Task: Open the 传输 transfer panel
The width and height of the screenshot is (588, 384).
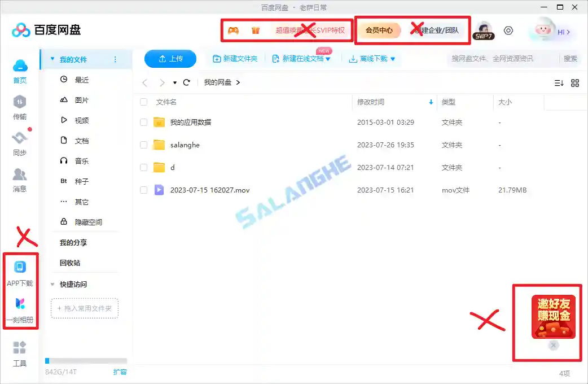Action: (x=20, y=108)
